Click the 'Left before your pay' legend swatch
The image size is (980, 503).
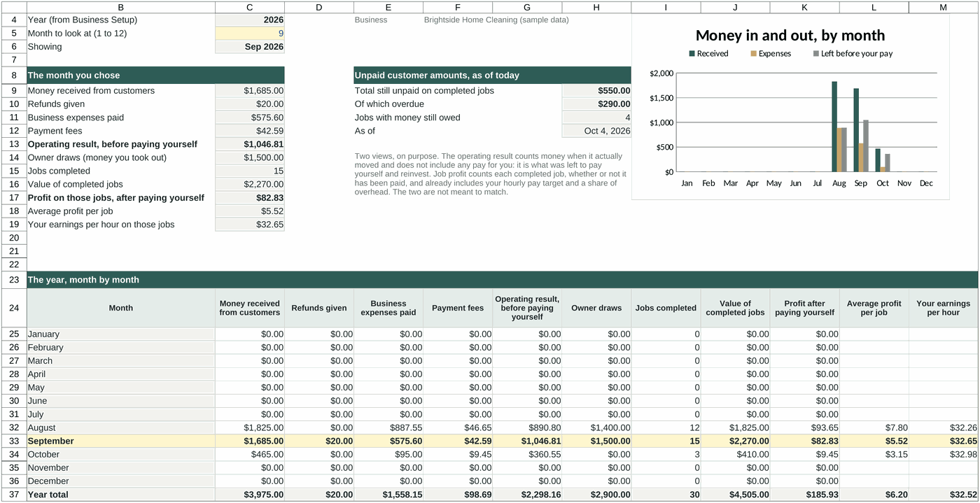tap(815, 53)
